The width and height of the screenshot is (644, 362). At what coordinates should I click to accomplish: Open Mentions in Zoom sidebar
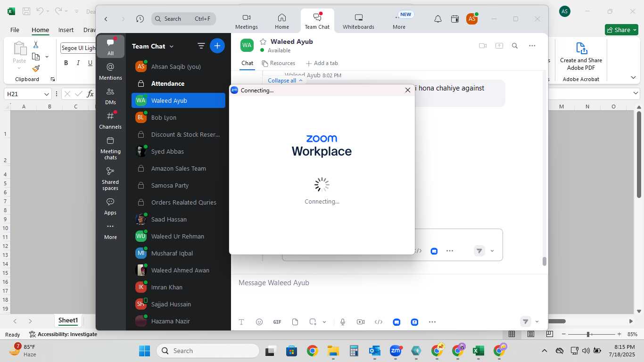(110, 72)
